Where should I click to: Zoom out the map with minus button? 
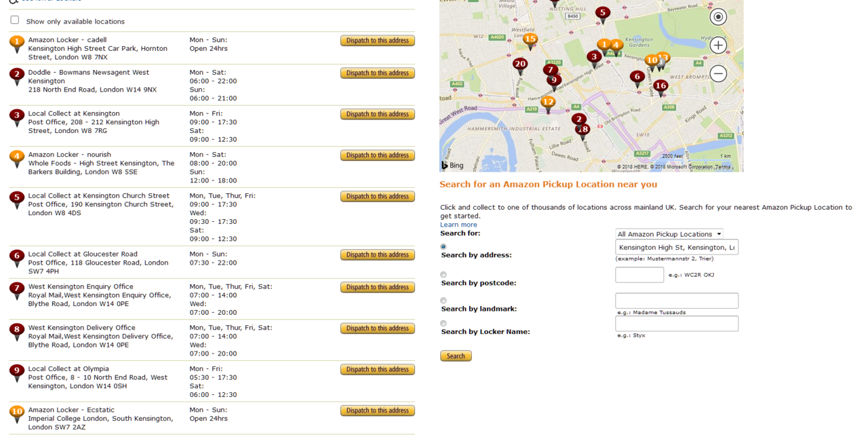click(x=718, y=73)
